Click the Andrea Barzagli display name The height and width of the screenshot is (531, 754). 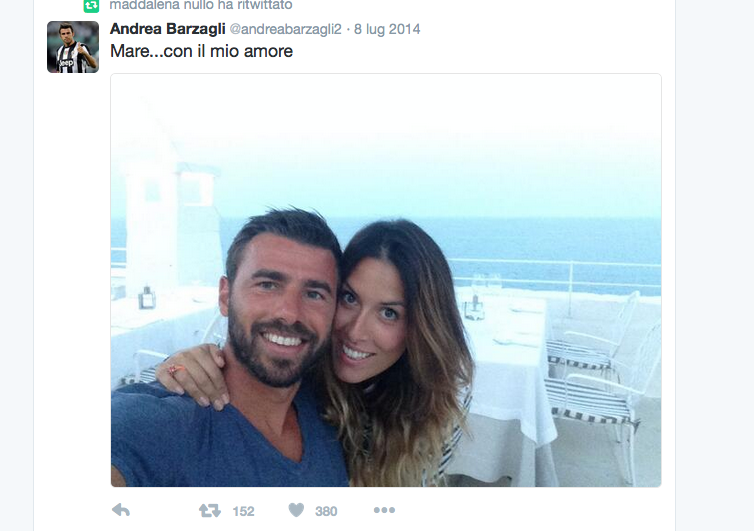(167, 29)
